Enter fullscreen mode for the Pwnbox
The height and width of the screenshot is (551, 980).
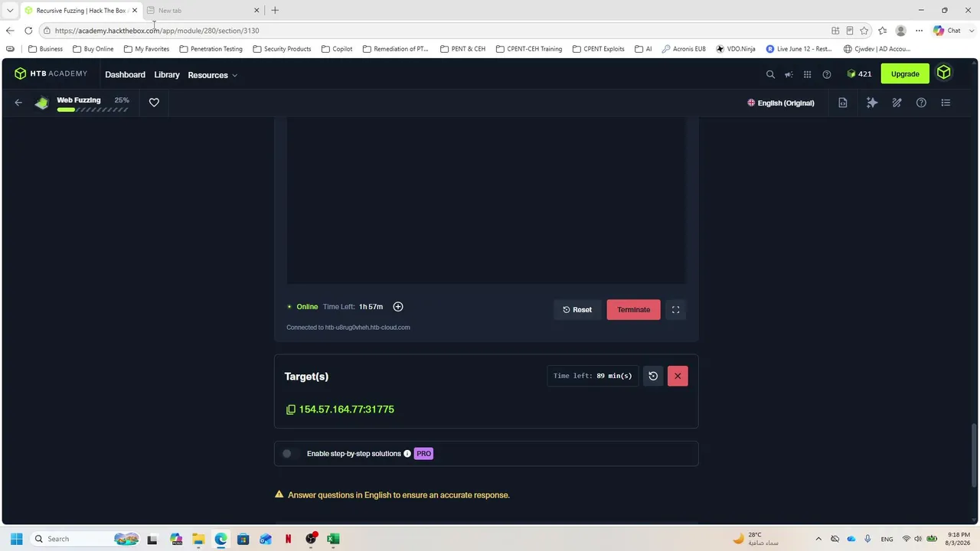(675, 309)
